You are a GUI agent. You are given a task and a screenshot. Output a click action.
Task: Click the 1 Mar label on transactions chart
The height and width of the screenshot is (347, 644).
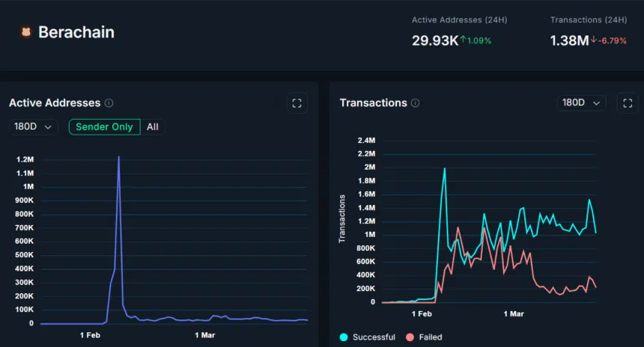pos(514,314)
